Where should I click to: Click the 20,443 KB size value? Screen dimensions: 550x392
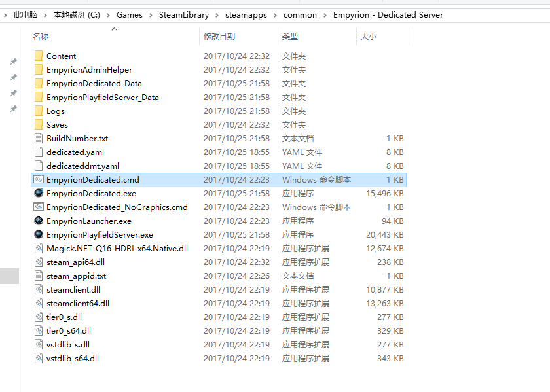(x=385, y=234)
